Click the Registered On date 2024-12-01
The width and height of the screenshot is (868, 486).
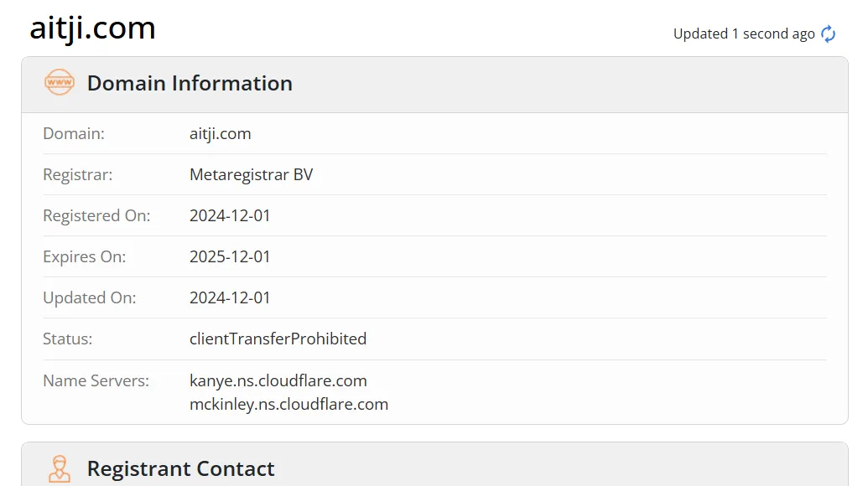click(x=230, y=215)
